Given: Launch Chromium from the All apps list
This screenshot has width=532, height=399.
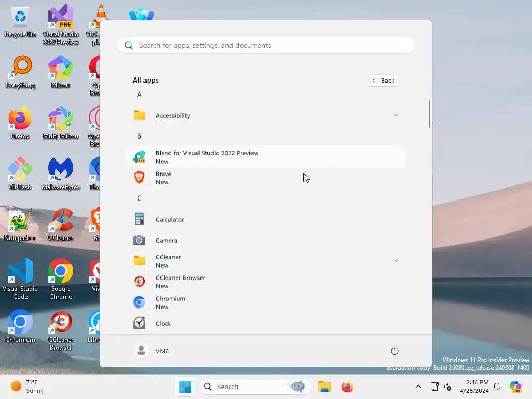Looking at the screenshot, I should (x=266, y=302).
